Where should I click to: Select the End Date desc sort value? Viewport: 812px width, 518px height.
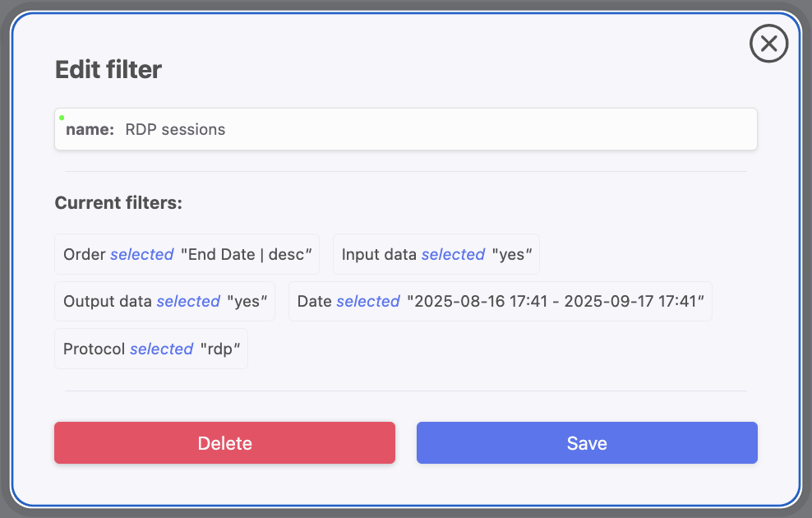(x=247, y=254)
